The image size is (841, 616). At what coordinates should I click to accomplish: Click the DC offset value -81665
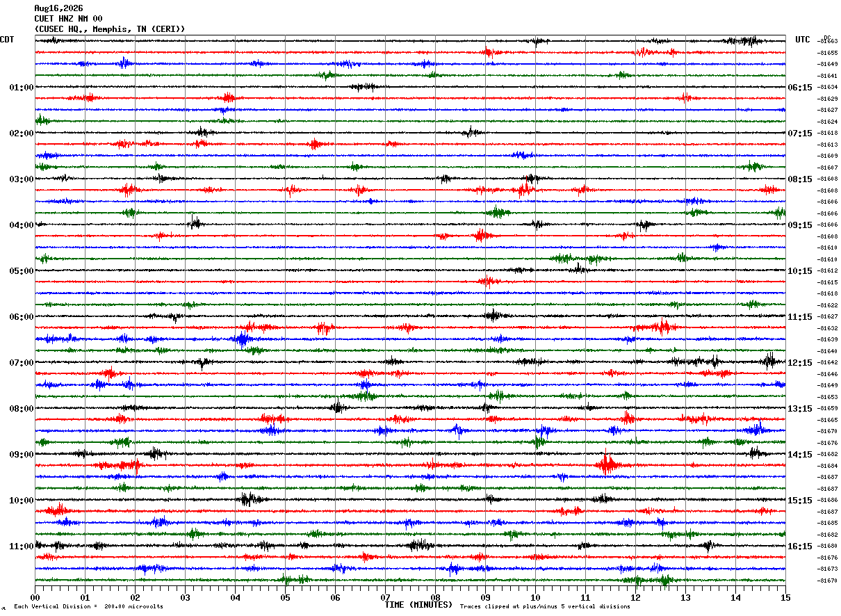point(828,420)
